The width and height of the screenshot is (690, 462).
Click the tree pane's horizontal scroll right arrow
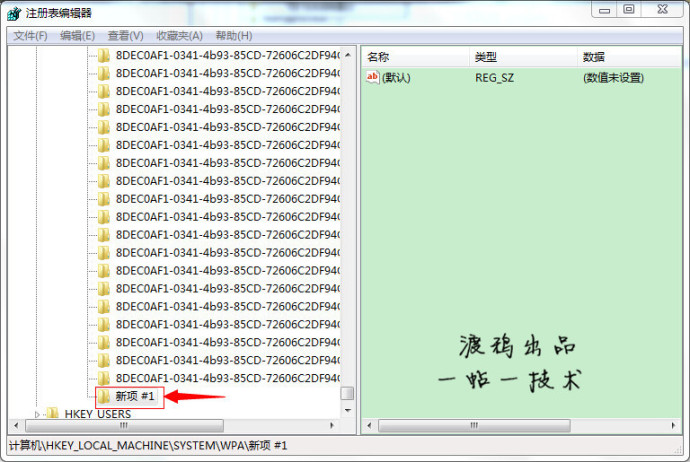[x=334, y=426]
